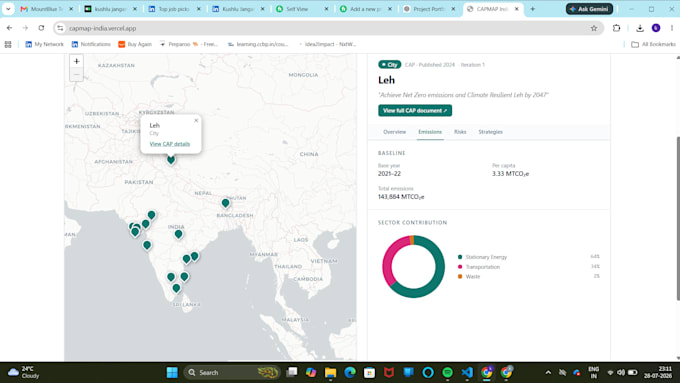Open Preparoo bookmark

[x=188, y=44]
